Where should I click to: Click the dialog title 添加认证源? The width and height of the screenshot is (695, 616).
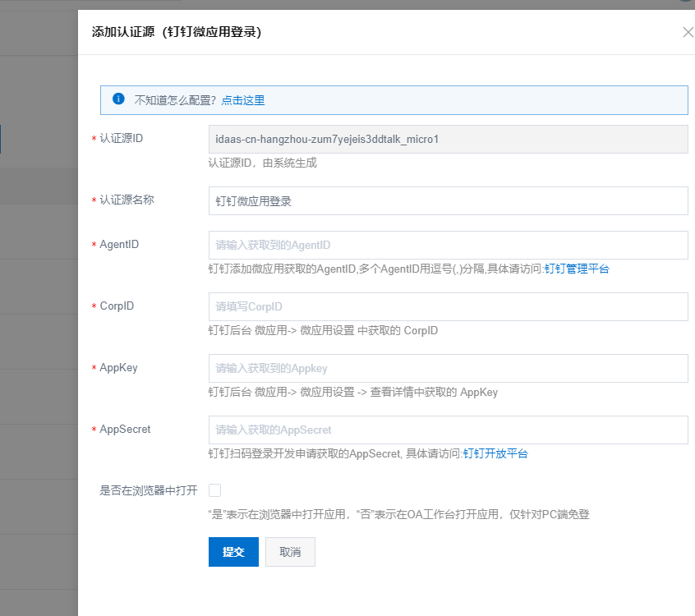176,32
